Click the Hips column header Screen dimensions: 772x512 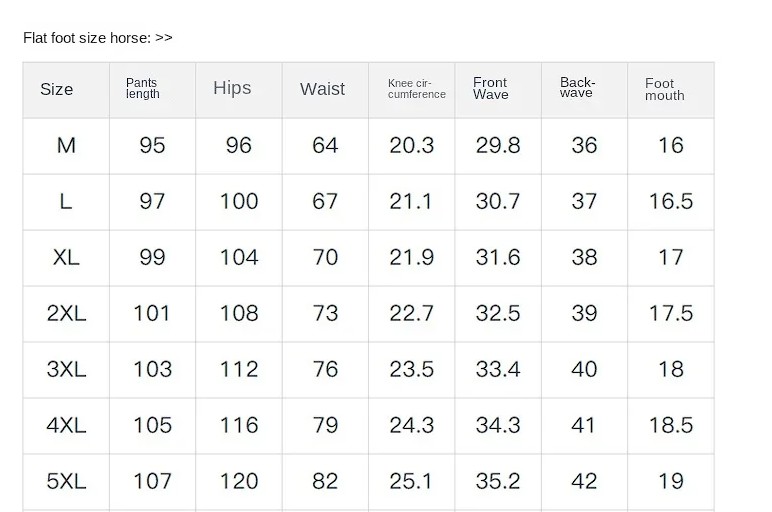click(239, 90)
